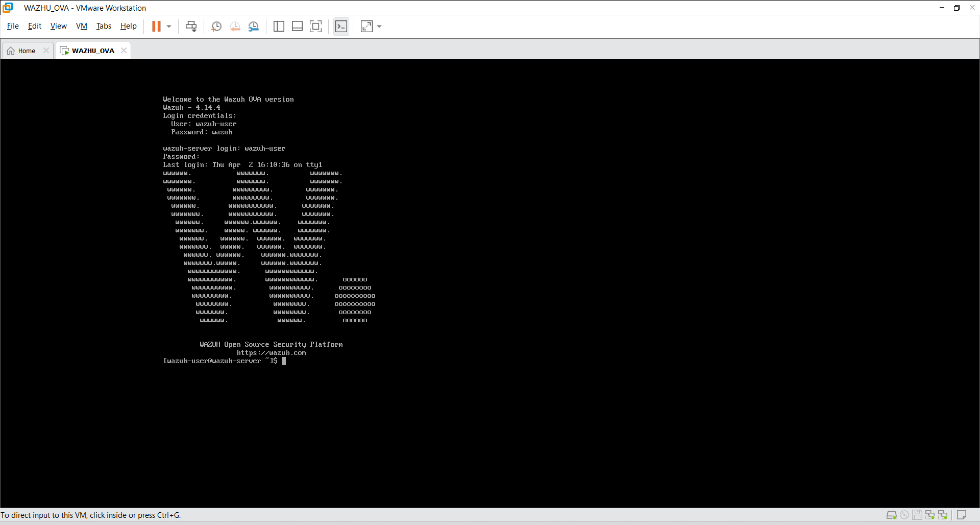Open the snapshot manager wrench-clock icon
This screenshot has height=525, width=980.
[254, 27]
